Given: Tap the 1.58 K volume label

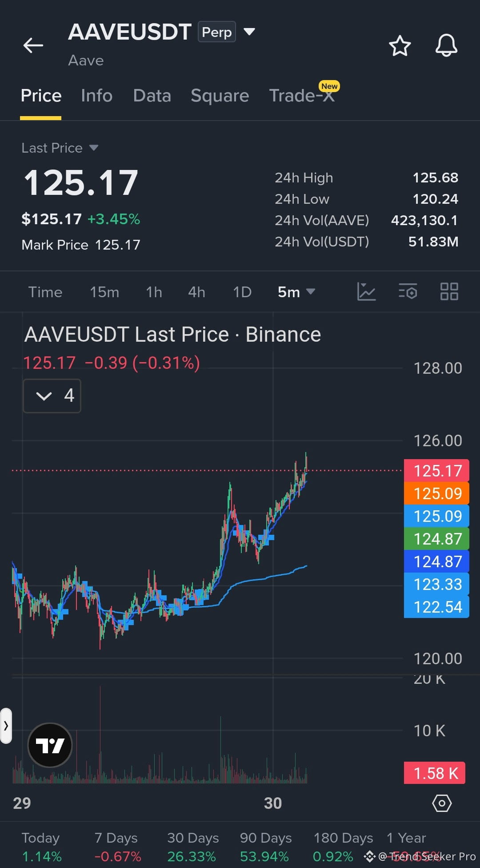Looking at the screenshot, I should 435,773.
